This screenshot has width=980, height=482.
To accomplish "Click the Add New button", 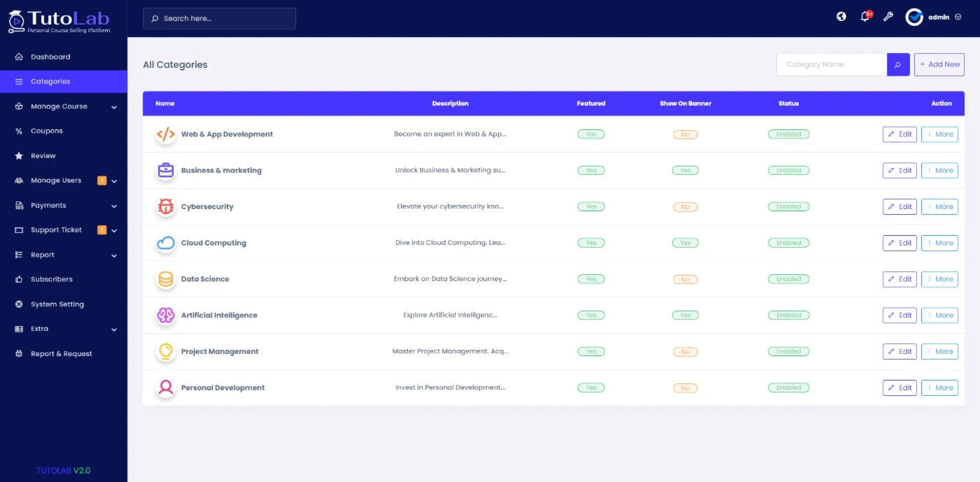I will pyautogui.click(x=939, y=64).
